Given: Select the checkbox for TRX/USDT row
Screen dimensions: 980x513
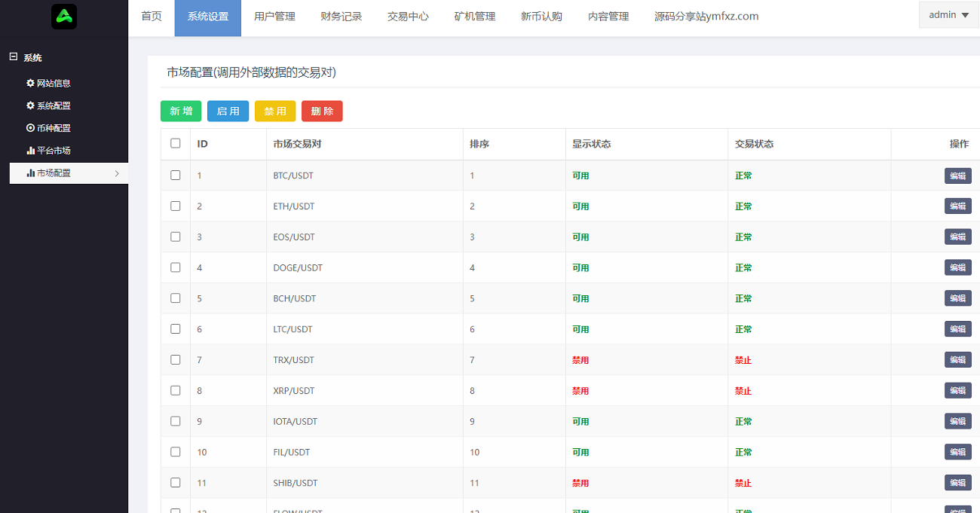Looking at the screenshot, I should pyautogui.click(x=176, y=359).
